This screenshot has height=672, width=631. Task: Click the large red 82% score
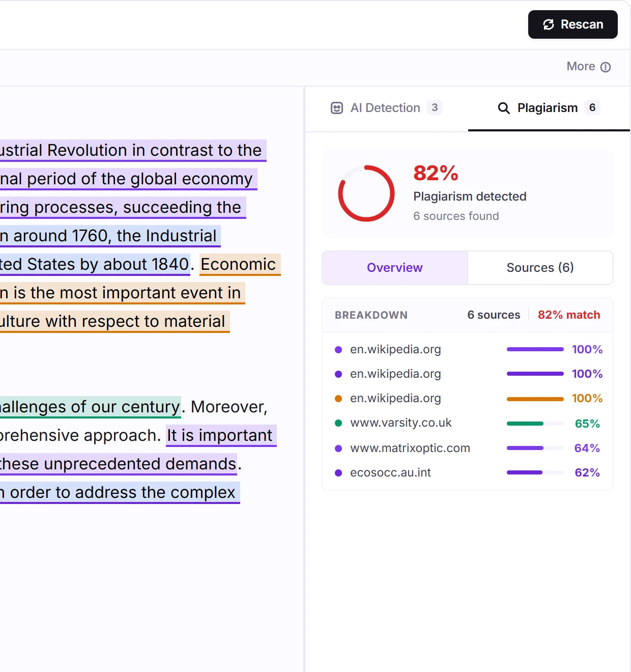click(436, 173)
